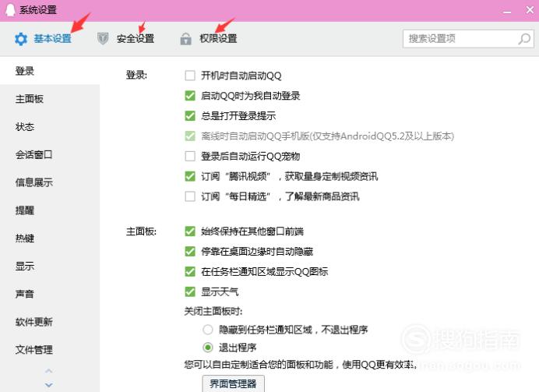
Task: Toggle 离线时自动启动QQ手机版 checkbox
Action: click(x=190, y=136)
